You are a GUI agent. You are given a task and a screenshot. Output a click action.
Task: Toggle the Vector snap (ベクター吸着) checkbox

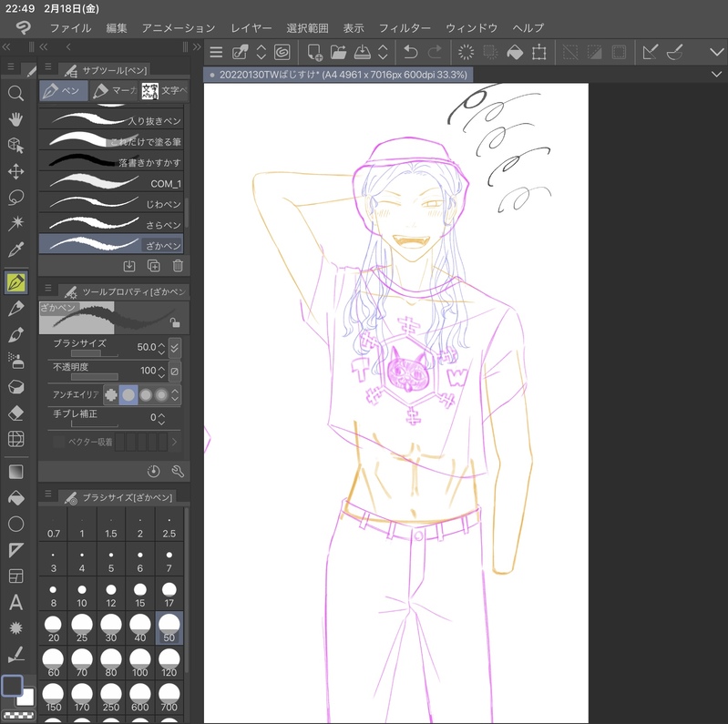(x=59, y=442)
